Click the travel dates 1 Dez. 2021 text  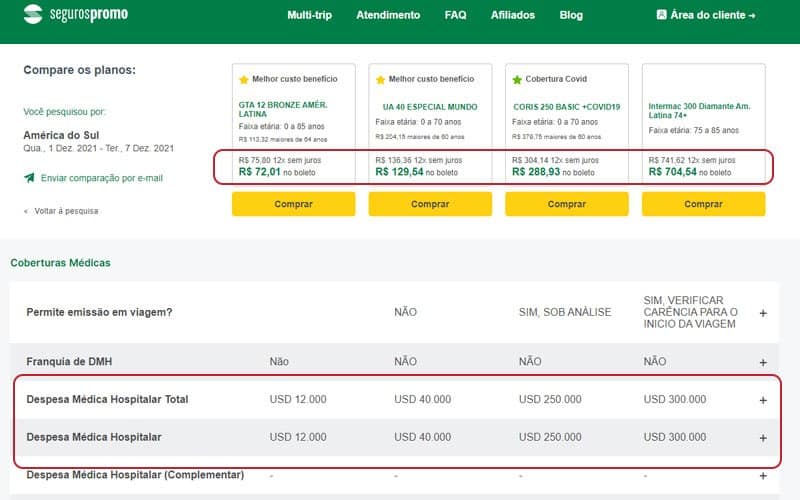click(98, 148)
